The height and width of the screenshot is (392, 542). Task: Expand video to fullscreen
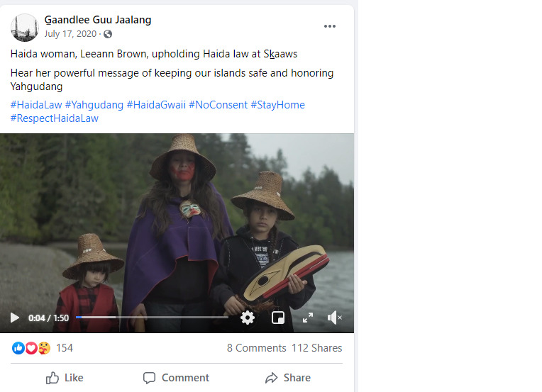click(308, 318)
